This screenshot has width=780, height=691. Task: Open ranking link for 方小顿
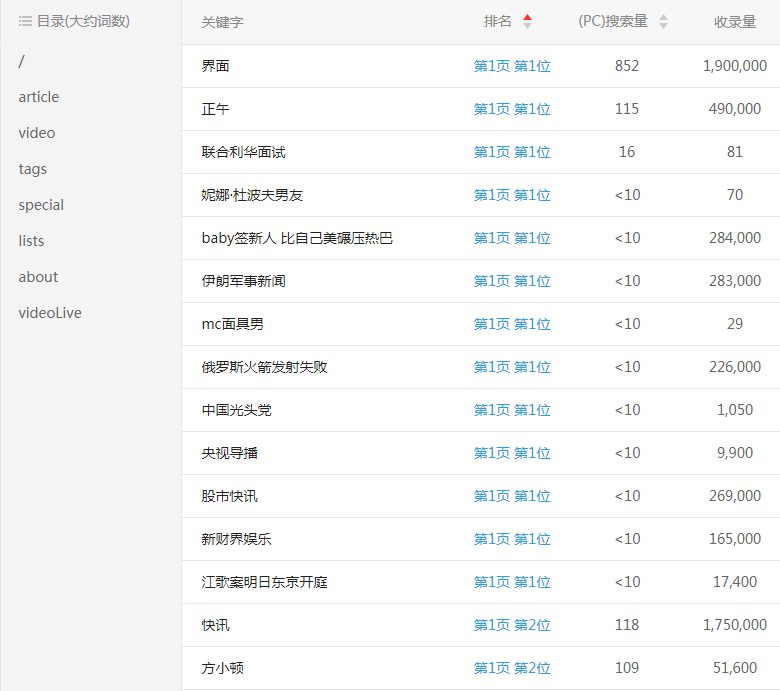pyautogui.click(x=512, y=668)
